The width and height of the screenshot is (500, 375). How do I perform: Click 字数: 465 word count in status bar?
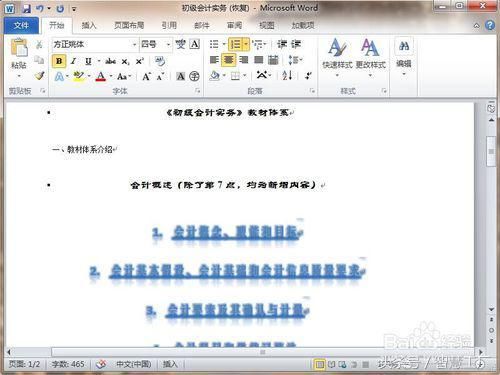[68, 364]
